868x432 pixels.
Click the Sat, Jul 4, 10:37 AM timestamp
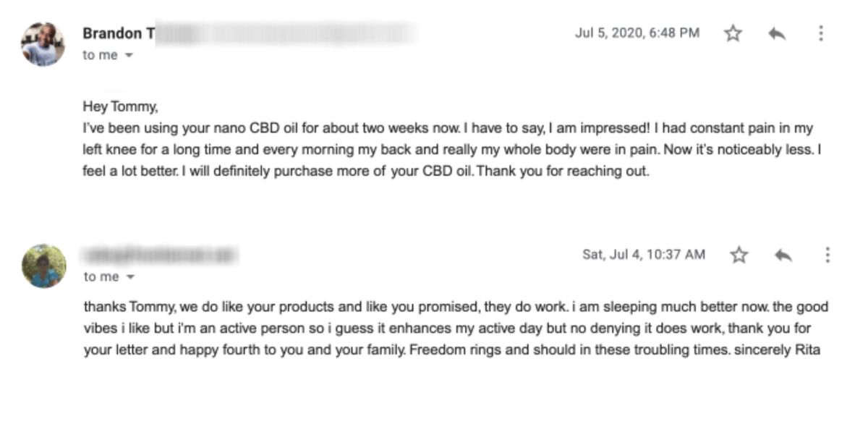(x=644, y=255)
